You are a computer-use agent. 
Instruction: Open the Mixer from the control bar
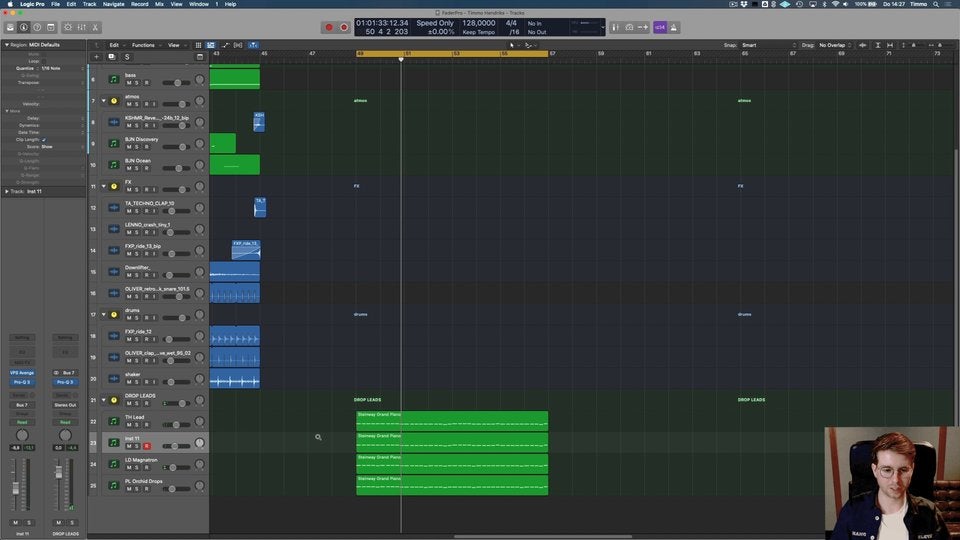(83, 27)
